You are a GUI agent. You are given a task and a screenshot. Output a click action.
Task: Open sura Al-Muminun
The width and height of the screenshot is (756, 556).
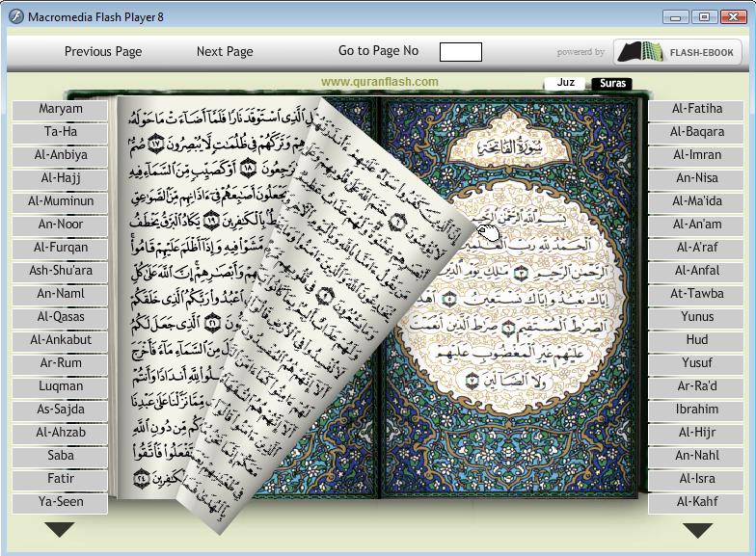(60, 202)
